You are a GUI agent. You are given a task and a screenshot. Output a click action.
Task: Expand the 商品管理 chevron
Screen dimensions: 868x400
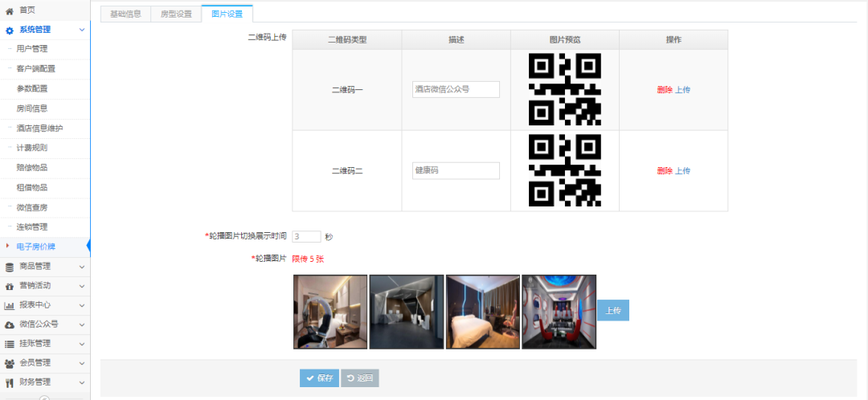pyautogui.click(x=82, y=267)
